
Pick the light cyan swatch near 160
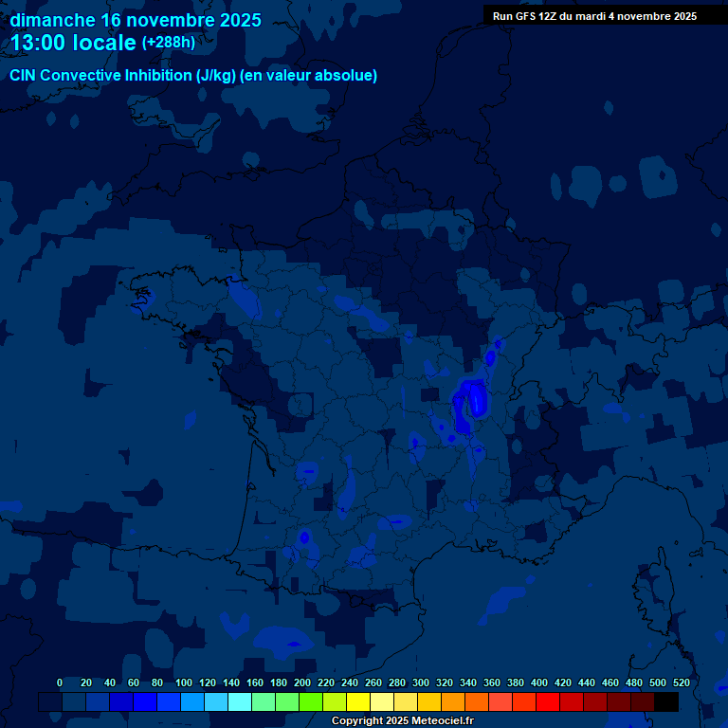tap(240, 702)
